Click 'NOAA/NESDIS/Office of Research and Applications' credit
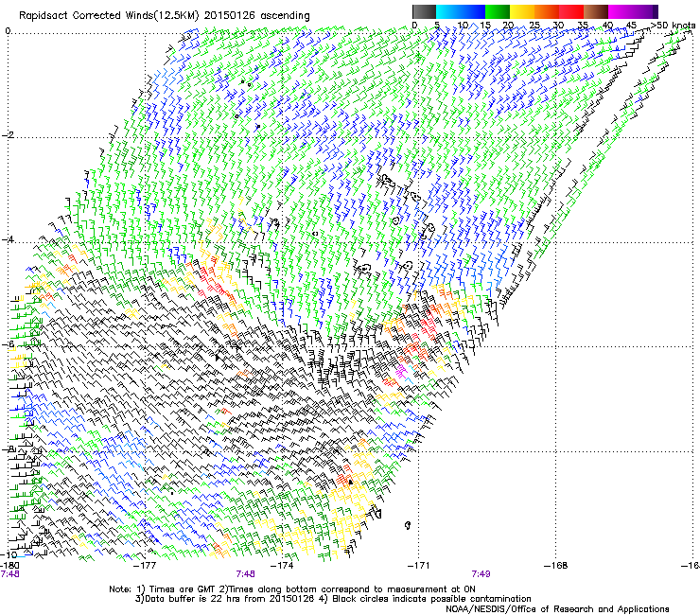The height and width of the screenshot is (615, 700). pyautogui.click(x=557, y=609)
